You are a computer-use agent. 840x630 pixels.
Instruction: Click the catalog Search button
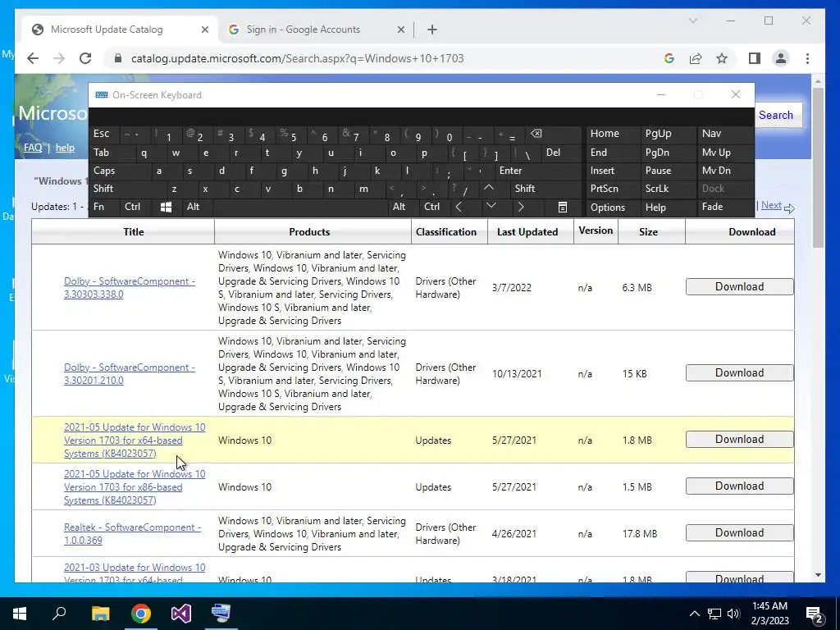pyautogui.click(x=776, y=115)
